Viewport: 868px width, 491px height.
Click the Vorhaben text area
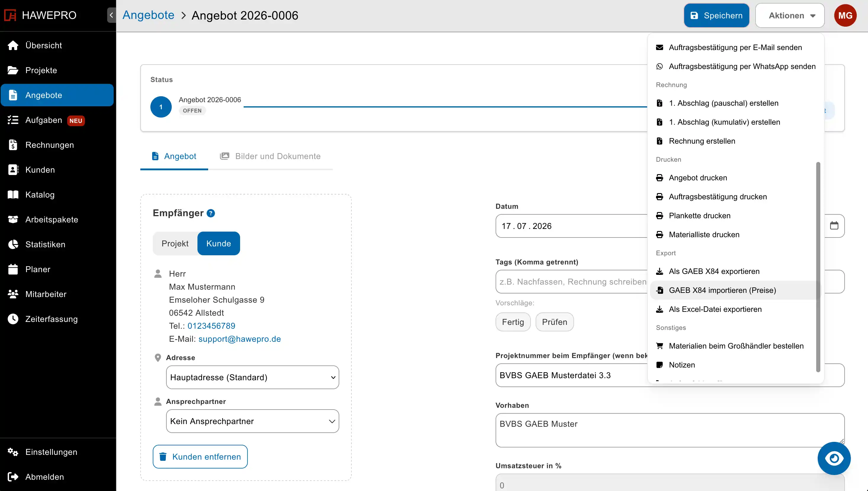pos(670,430)
